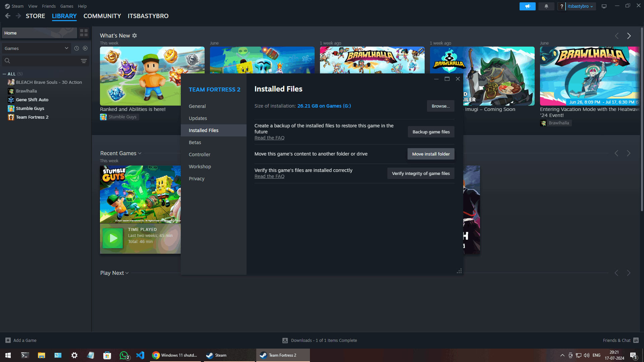Collapse the ALL games category

(x=4, y=74)
